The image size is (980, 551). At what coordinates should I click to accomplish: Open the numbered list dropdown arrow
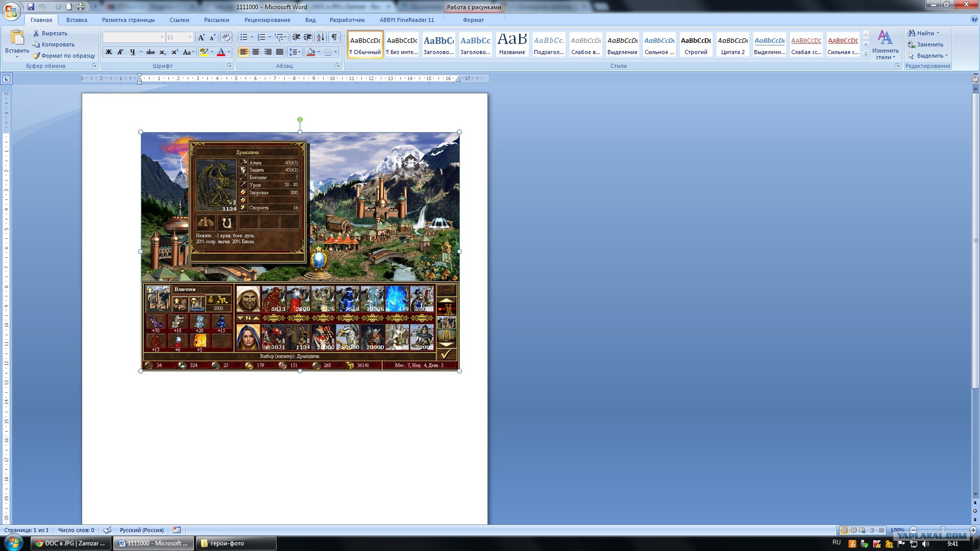[x=269, y=37]
